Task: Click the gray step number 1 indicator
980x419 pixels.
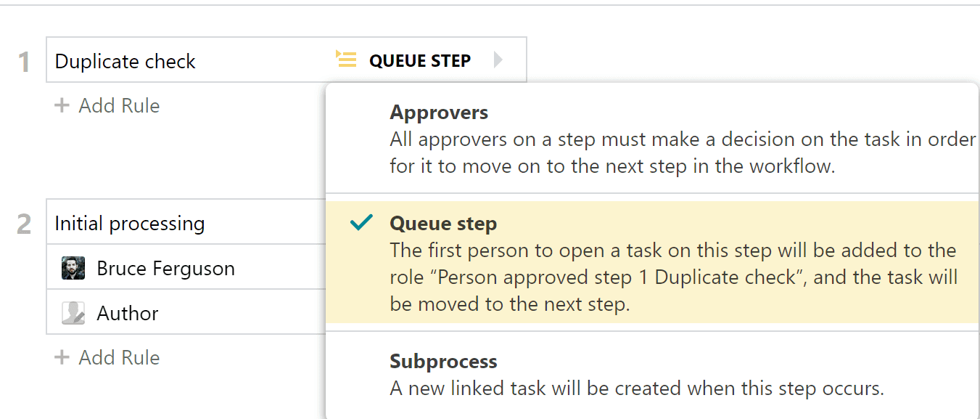Action: pyautogui.click(x=23, y=62)
